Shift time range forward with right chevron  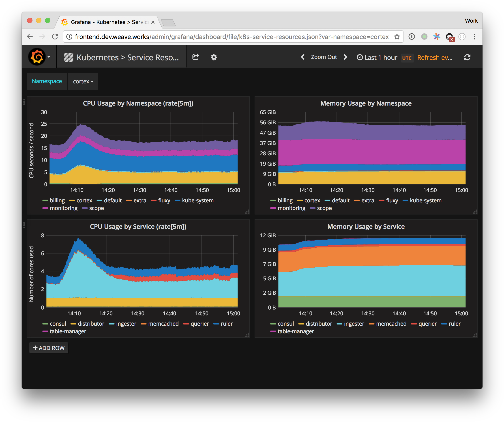(345, 57)
